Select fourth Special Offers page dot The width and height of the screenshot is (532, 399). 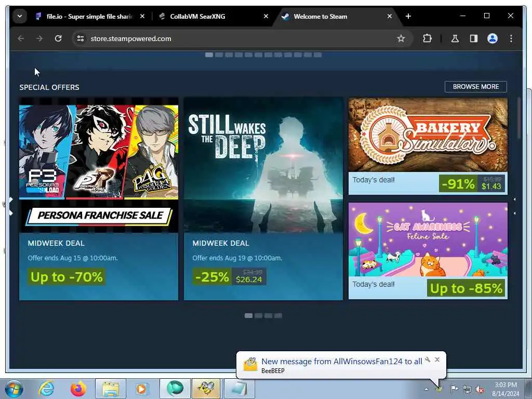pos(278,315)
